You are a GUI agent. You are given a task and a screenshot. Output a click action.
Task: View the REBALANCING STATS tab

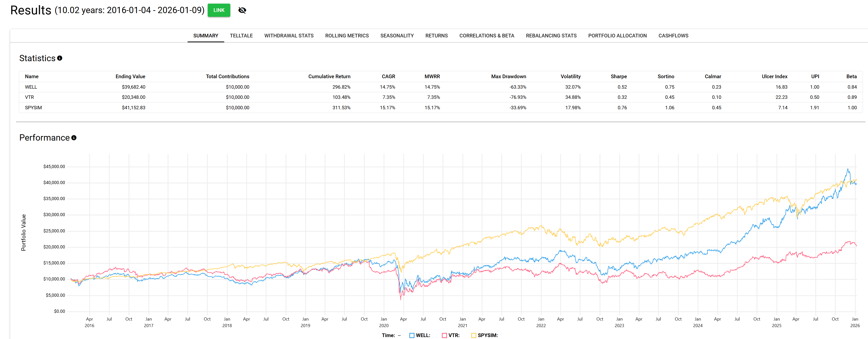coord(551,36)
